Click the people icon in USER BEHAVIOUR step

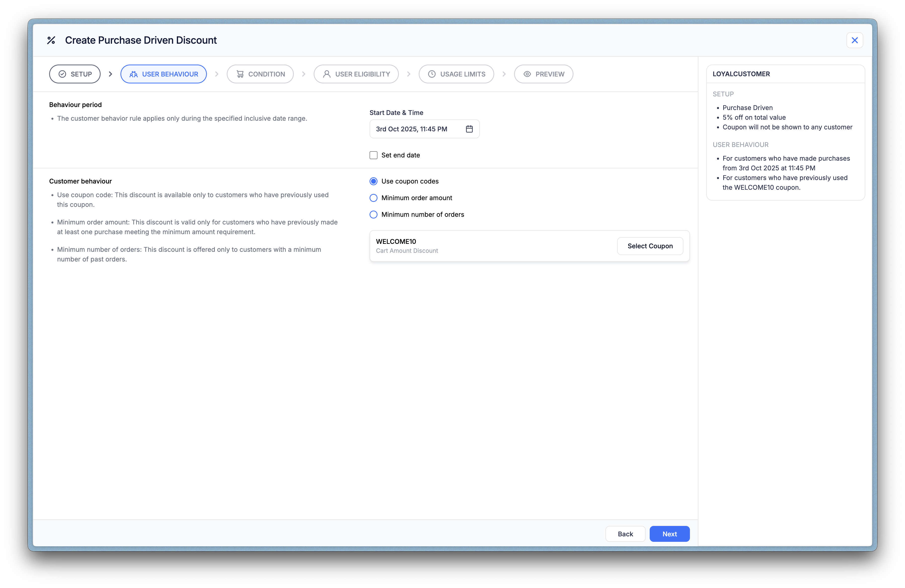[133, 74]
